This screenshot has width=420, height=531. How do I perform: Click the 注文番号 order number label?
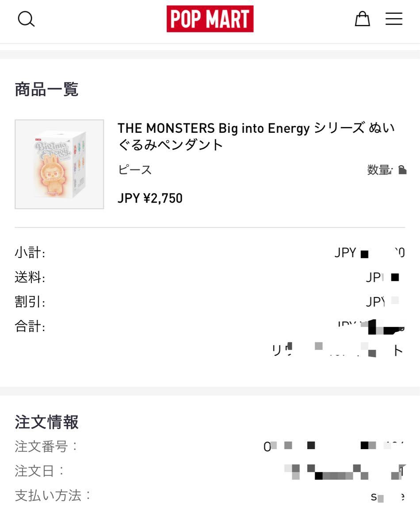[x=46, y=446]
